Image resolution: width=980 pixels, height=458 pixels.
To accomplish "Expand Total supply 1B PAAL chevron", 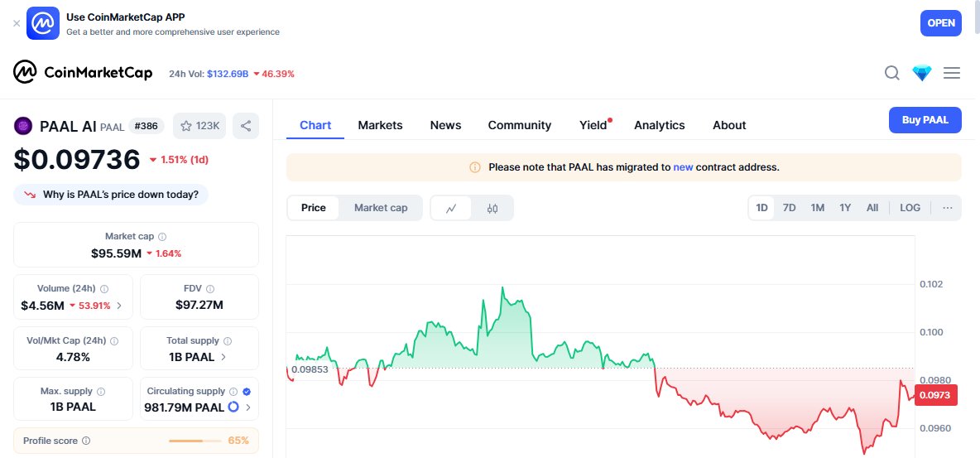I will point(223,357).
